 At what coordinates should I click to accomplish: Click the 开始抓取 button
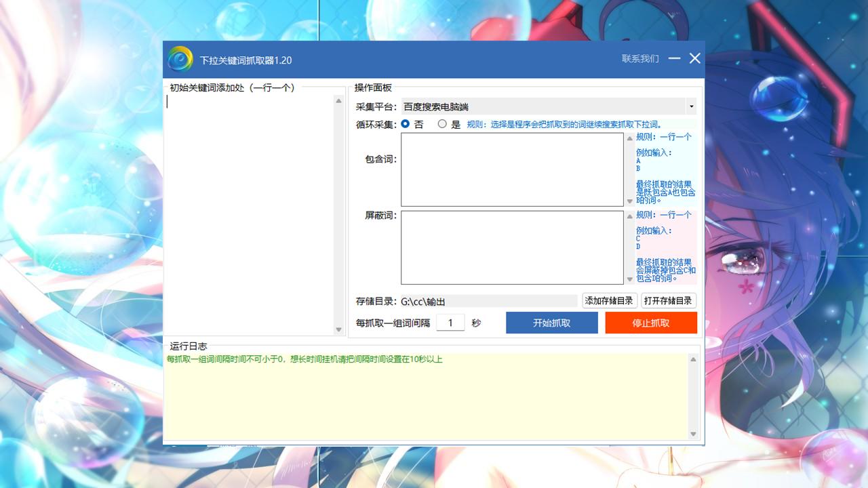pos(551,323)
